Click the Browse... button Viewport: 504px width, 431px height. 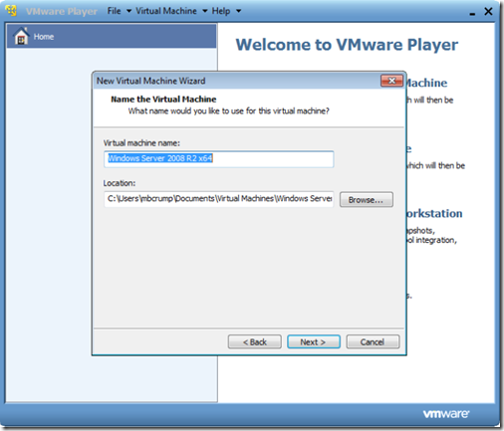[367, 200]
